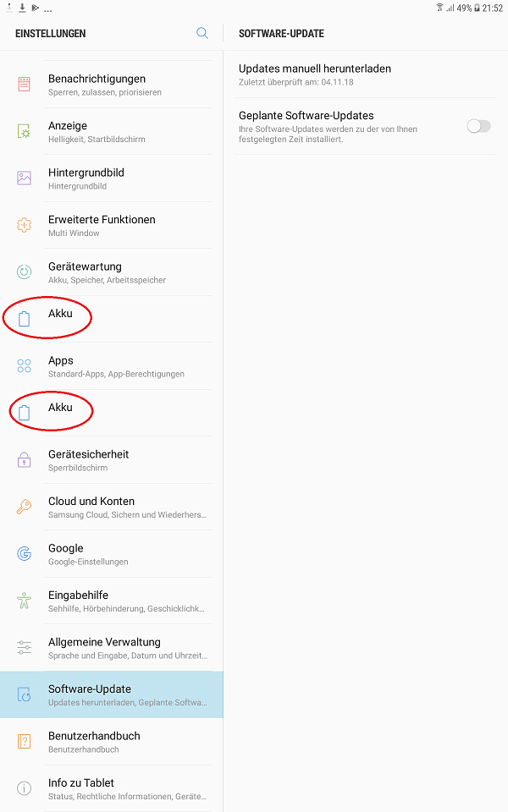Enable the Geplante Software-Updates switch
508x812 pixels.
point(478,126)
